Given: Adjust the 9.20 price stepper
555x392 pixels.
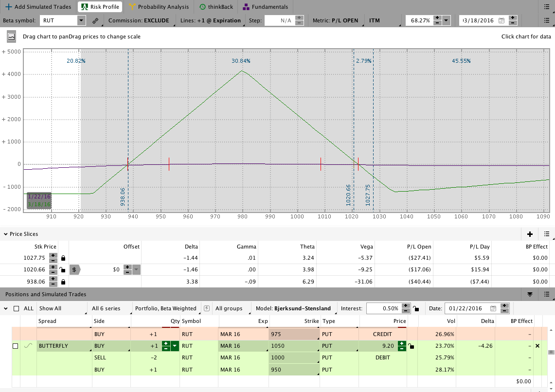Looking at the screenshot, I should point(402,346).
